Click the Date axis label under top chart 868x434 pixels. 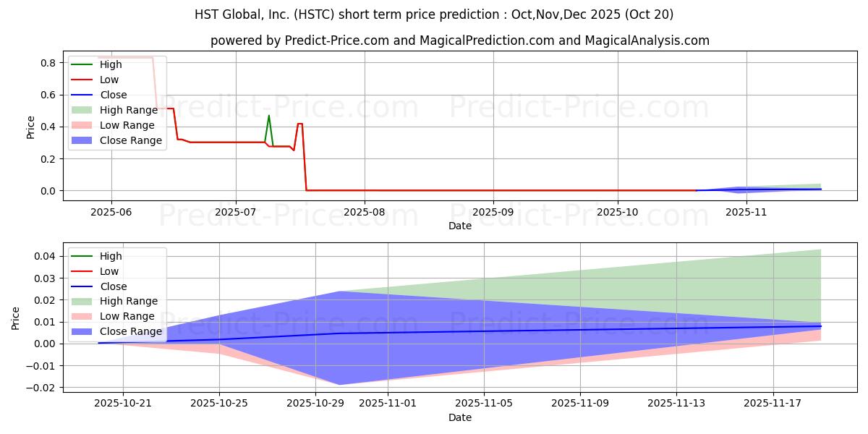[x=459, y=226]
